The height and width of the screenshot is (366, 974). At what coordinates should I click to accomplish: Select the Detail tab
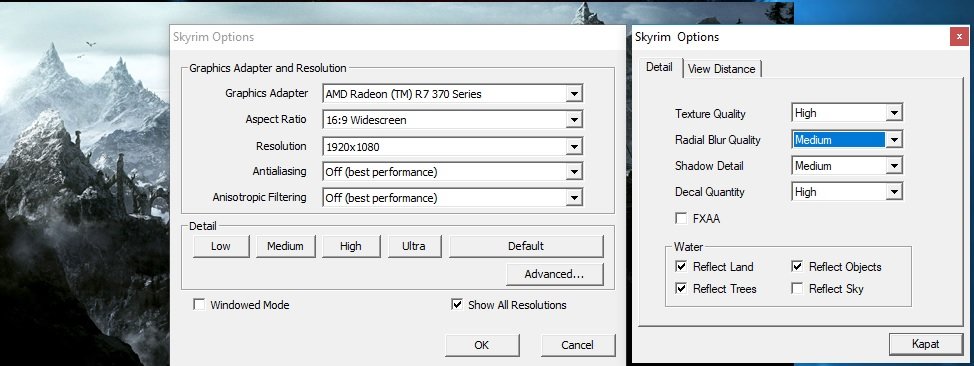659,67
